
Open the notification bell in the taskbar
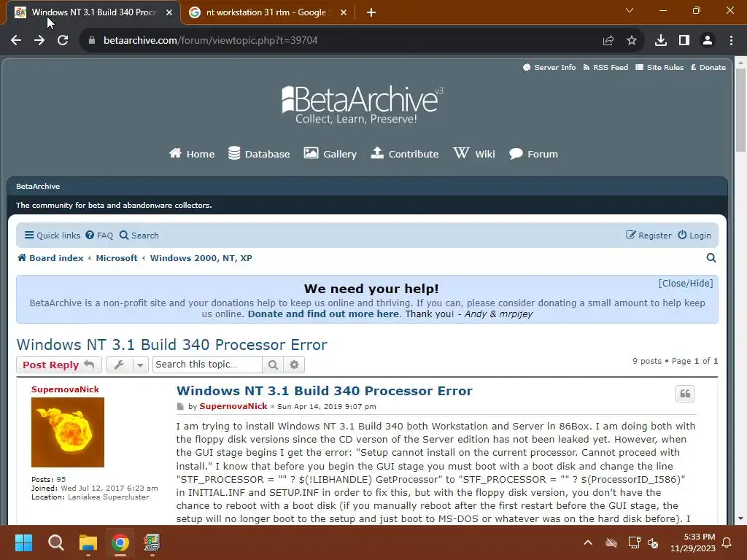point(727,542)
